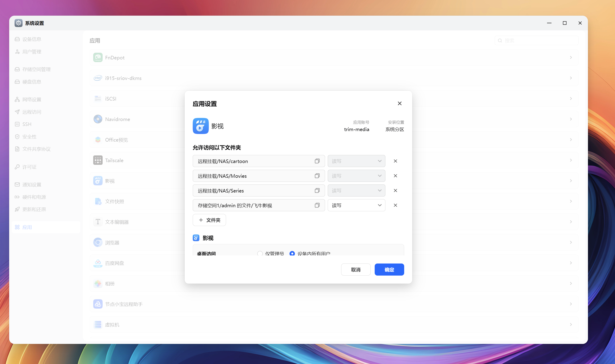Close the 应用设置 dialog

(x=399, y=104)
